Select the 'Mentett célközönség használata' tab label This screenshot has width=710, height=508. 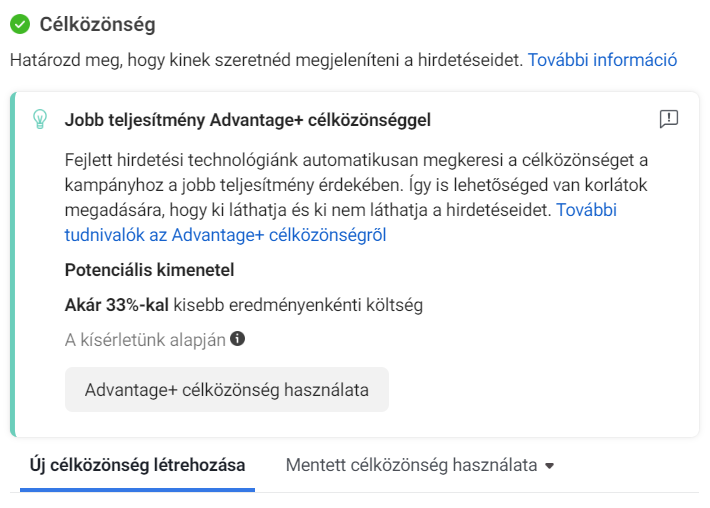[412, 465]
